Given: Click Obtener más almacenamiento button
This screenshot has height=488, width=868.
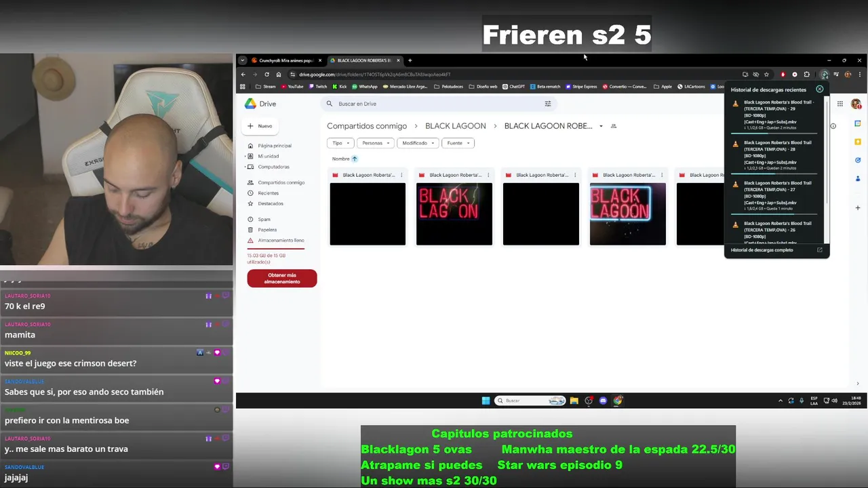Looking at the screenshot, I should (x=282, y=278).
